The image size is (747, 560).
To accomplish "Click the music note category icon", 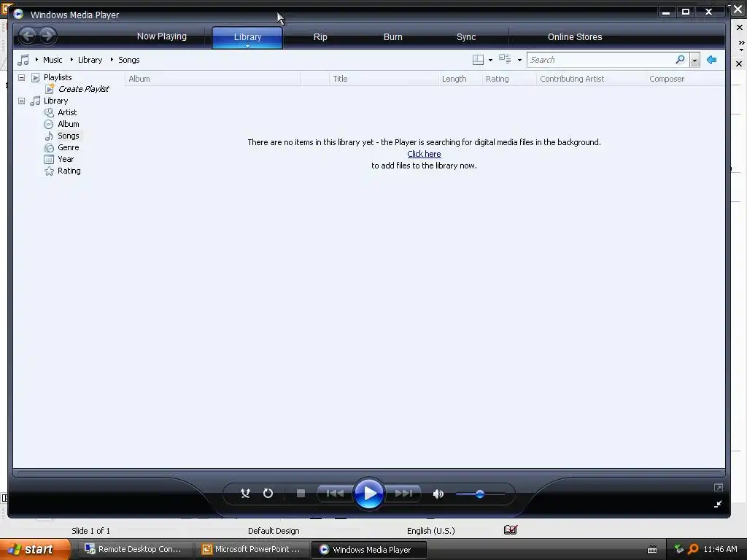I will 23,60.
